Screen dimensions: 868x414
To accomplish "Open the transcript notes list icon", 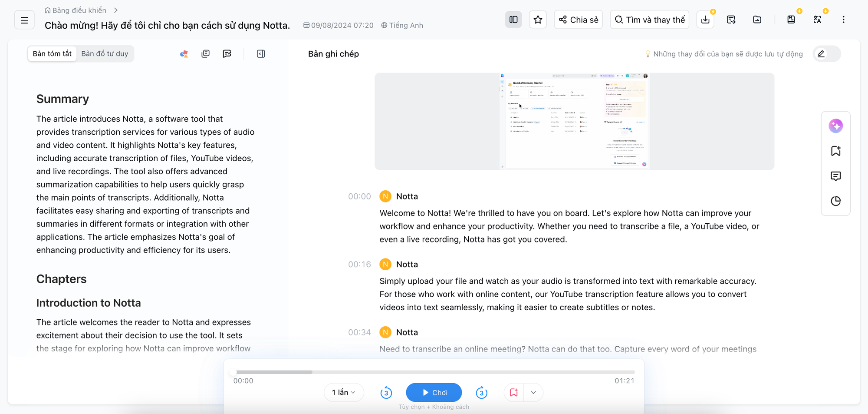I will coord(731,20).
